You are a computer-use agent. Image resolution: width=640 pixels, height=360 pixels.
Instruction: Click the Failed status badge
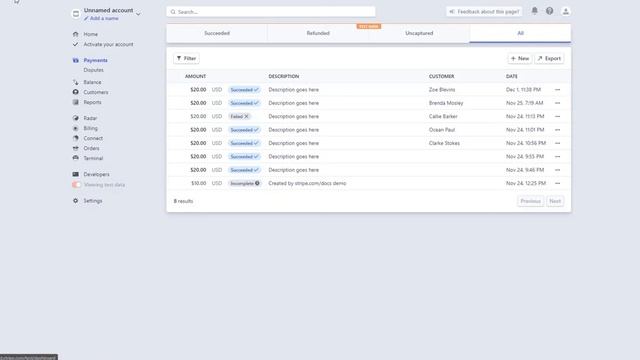point(239,116)
